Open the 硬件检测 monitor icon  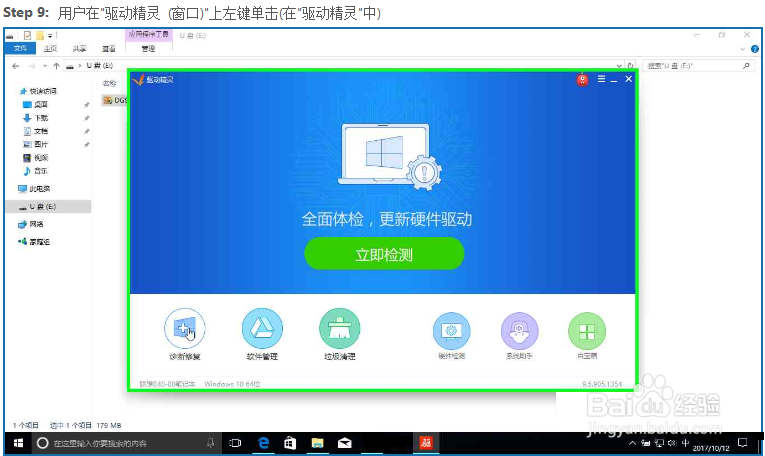pyautogui.click(x=451, y=331)
